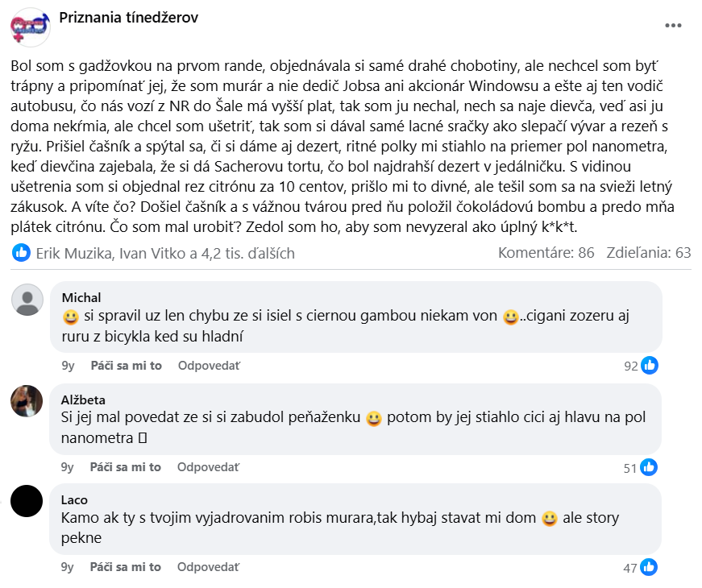Click Laco's black profile avatar
Image resolution: width=702 pixels, height=588 pixels.
tap(27, 502)
